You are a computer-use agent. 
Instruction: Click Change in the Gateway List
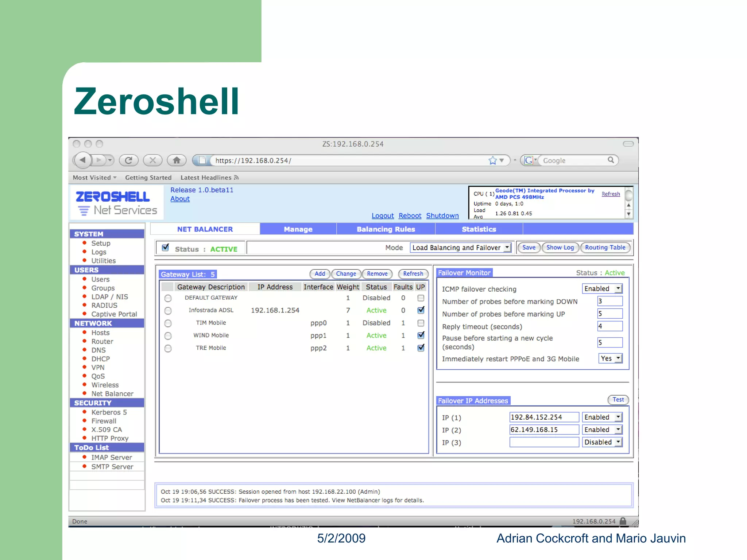click(x=346, y=274)
